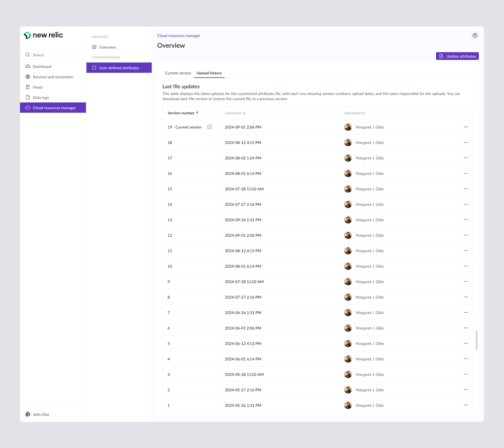The width and height of the screenshot is (504, 448).
Task: Click upload date '2024-08-12 4:13 PM' for version 18
Action: pyautogui.click(x=243, y=143)
